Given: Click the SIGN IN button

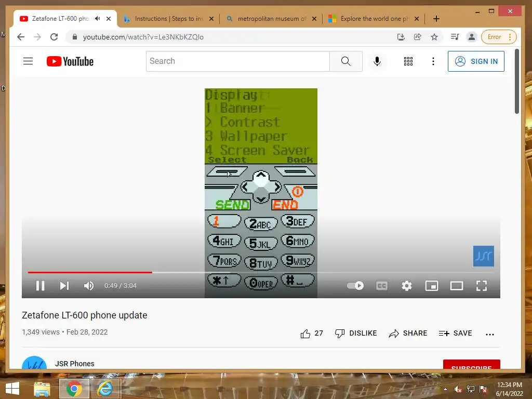Looking at the screenshot, I should pyautogui.click(x=476, y=61).
